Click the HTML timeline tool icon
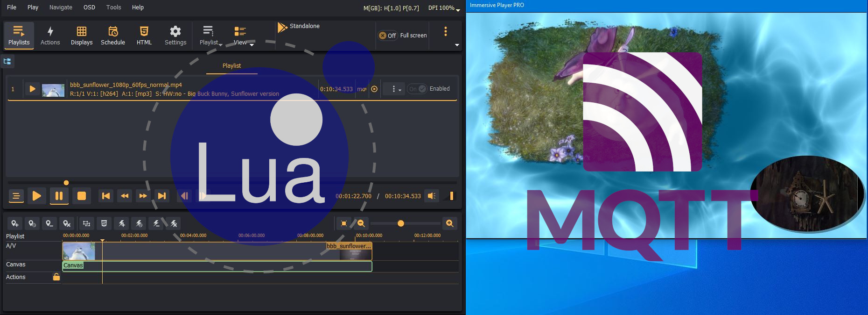This screenshot has height=315, width=868. (104, 223)
